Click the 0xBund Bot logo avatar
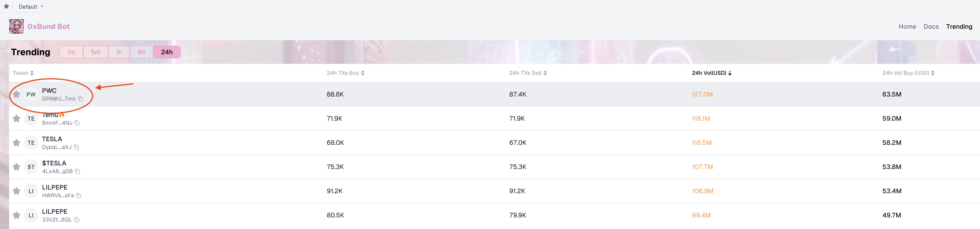The width and height of the screenshot is (980, 229). point(16,27)
